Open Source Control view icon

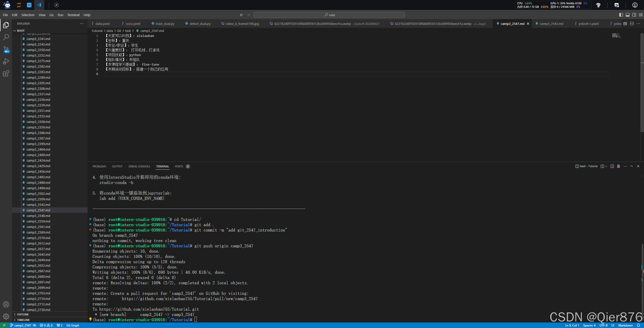(x=6, y=49)
